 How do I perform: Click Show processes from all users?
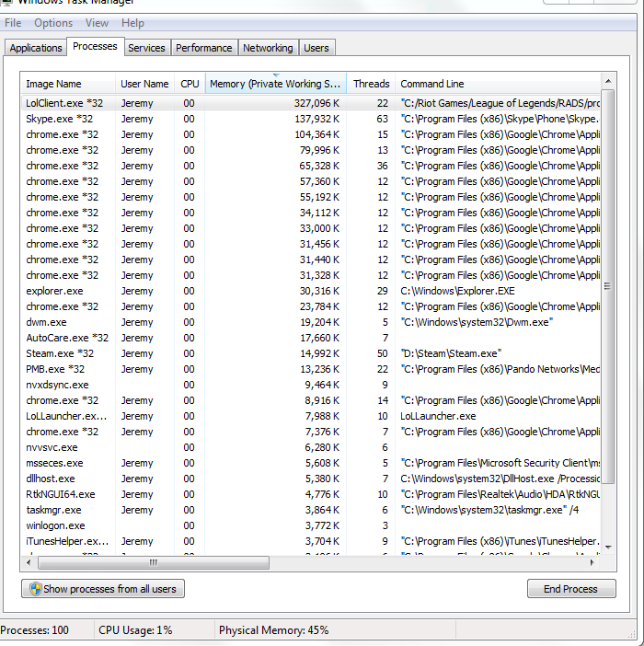[x=103, y=589]
